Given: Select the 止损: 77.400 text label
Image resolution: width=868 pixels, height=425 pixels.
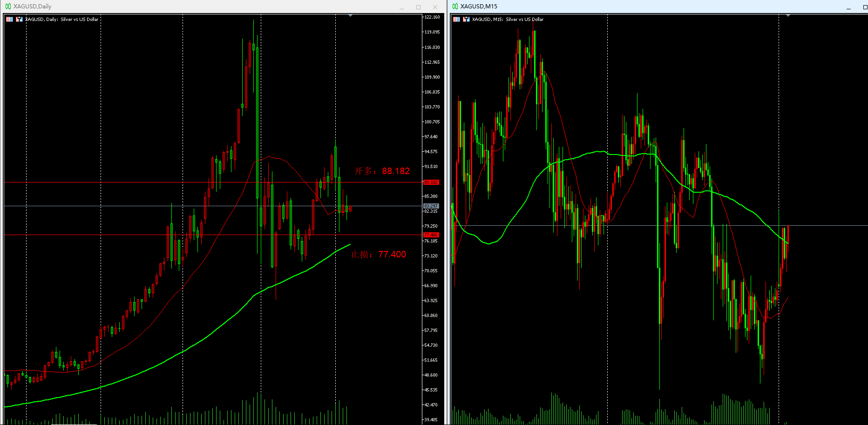Looking at the screenshot, I should pyautogui.click(x=378, y=255).
